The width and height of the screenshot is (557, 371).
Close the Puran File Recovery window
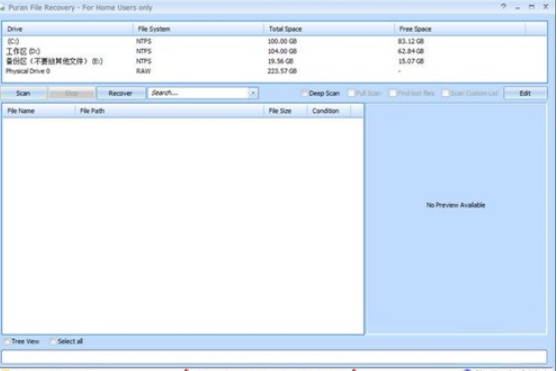[546, 6]
